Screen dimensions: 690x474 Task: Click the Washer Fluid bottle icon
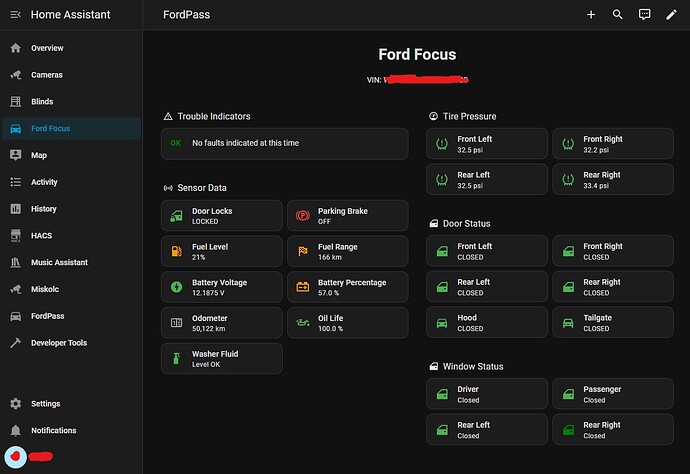[177, 358]
